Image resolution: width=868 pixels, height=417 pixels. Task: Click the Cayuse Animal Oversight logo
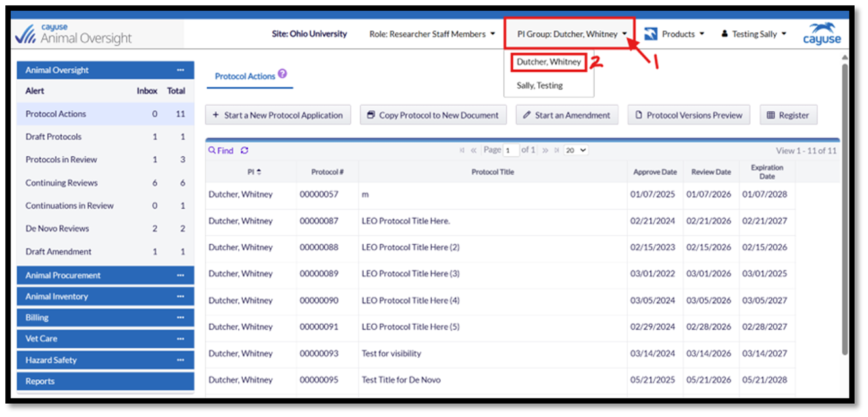(x=74, y=34)
